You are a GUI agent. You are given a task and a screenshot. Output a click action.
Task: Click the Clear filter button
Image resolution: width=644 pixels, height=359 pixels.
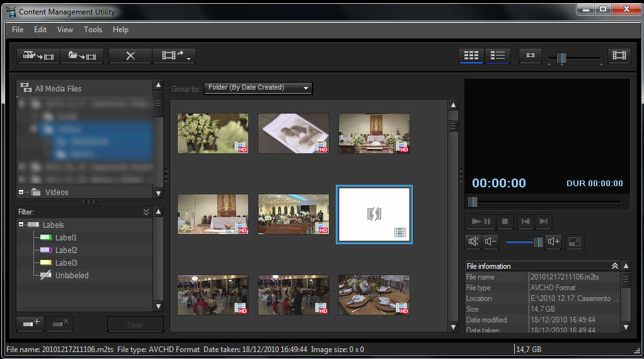click(x=135, y=324)
